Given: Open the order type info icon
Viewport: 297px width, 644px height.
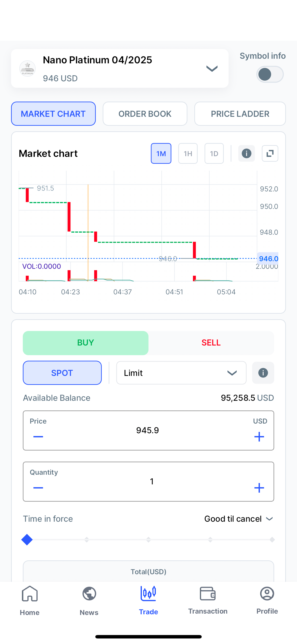Looking at the screenshot, I should coord(263,373).
